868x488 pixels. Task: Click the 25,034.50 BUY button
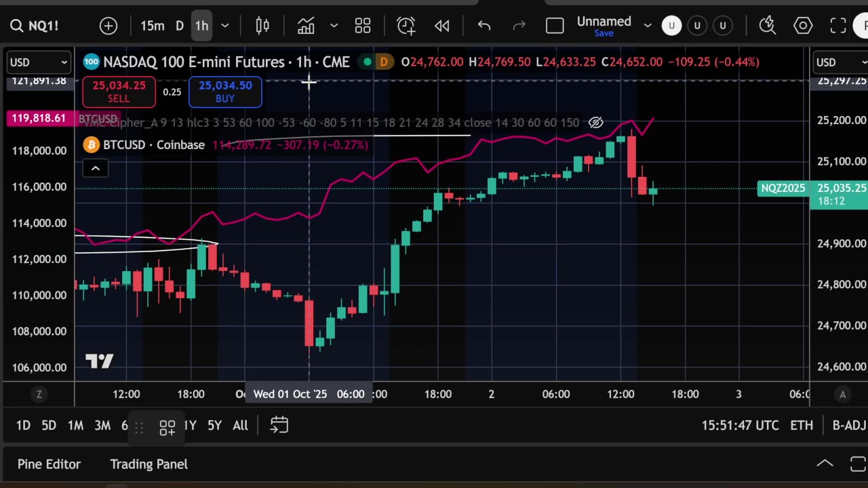tap(225, 92)
